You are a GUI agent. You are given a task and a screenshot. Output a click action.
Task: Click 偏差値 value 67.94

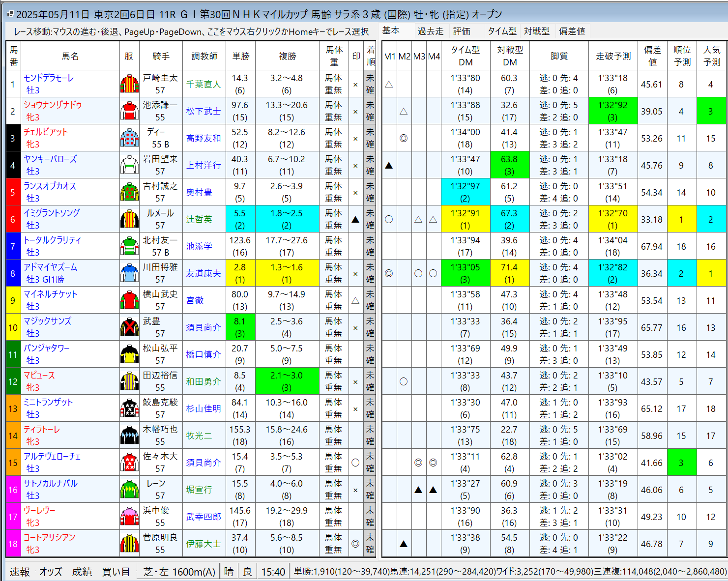tap(652, 246)
